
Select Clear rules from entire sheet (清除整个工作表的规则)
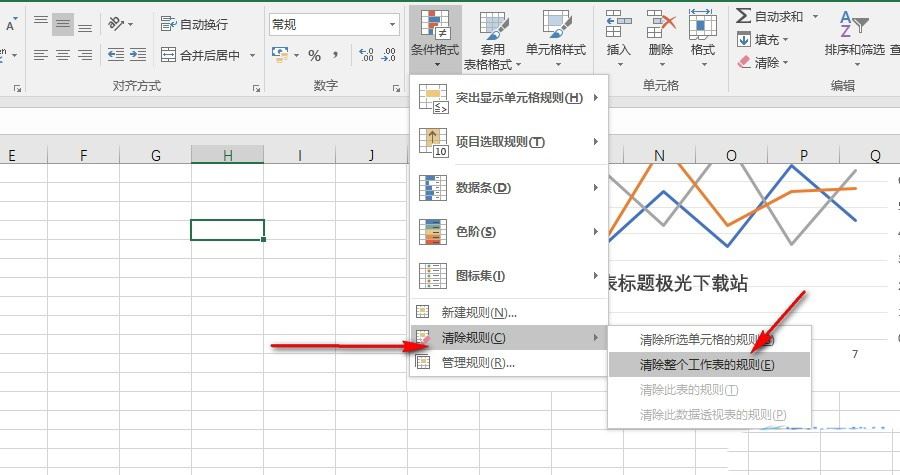click(707, 365)
